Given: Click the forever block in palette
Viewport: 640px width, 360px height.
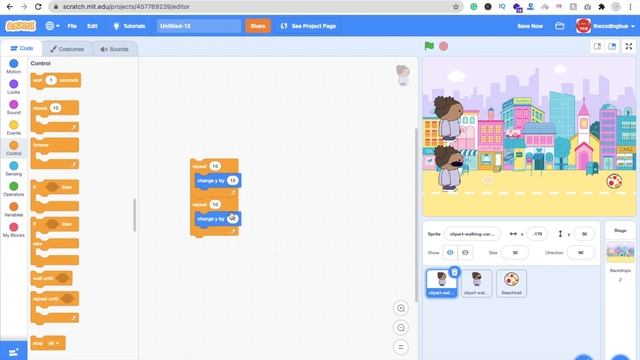Looking at the screenshot, I should (55, 153).
